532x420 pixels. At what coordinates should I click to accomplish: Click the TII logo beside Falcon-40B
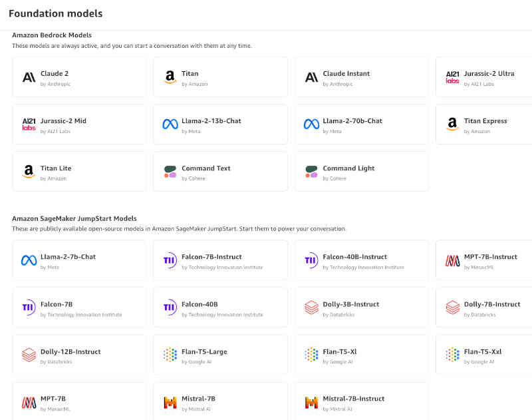tap(170, 308)
